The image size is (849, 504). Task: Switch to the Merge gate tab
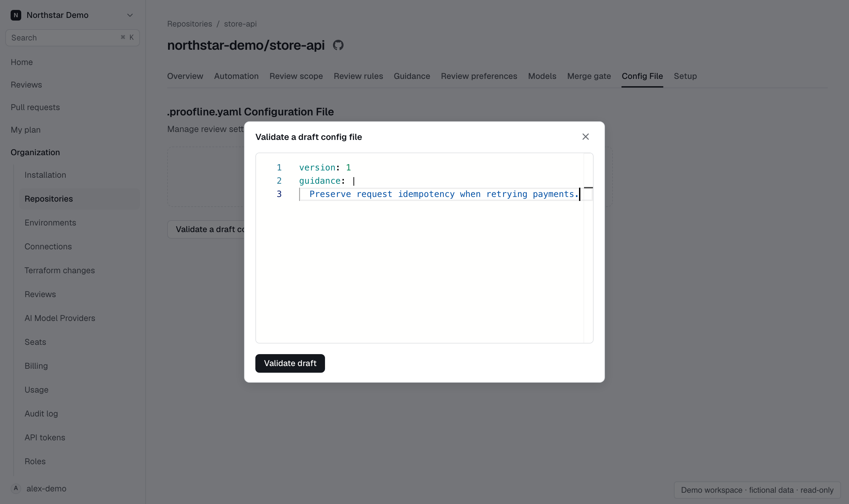point(589,76)
